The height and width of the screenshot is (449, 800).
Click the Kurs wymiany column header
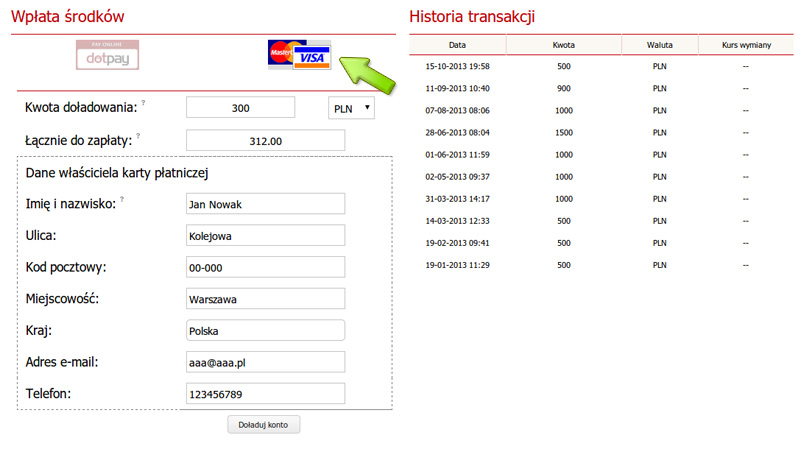tap(746, 45)
